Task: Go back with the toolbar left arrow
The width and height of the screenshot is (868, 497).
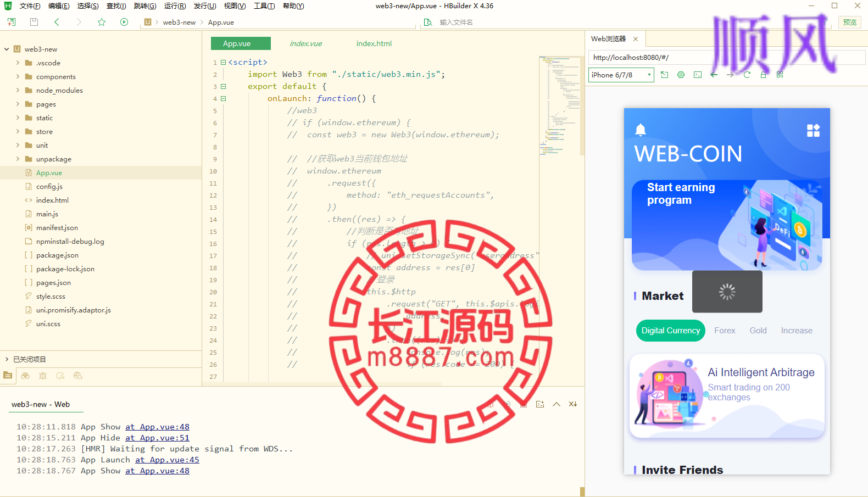Action: pyautogui.click(x=57, y=22)
